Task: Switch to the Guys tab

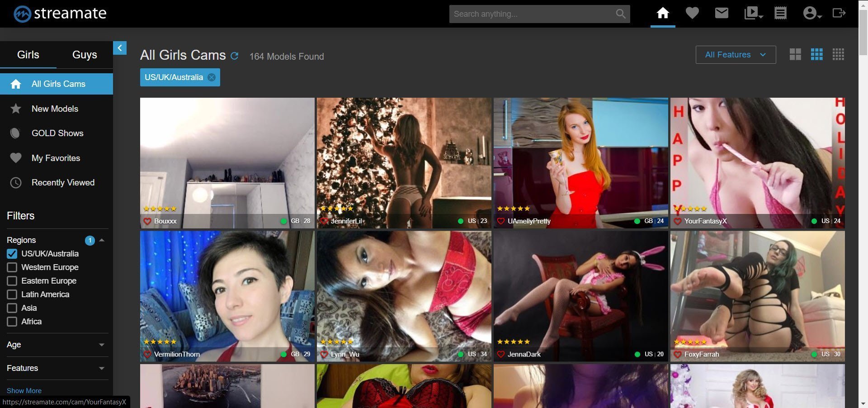Action: [85, 55]
